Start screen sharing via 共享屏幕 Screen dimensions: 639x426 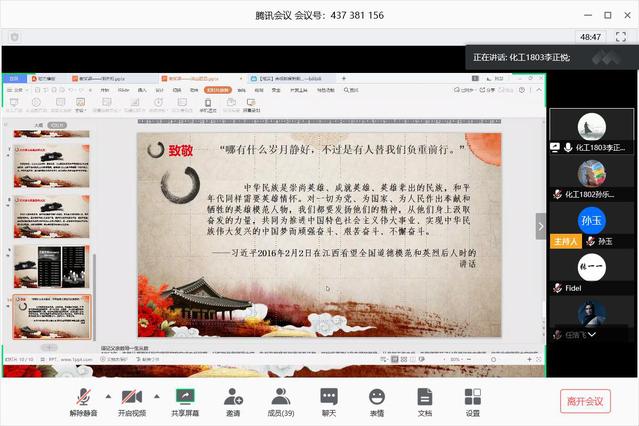coord(184,401)
